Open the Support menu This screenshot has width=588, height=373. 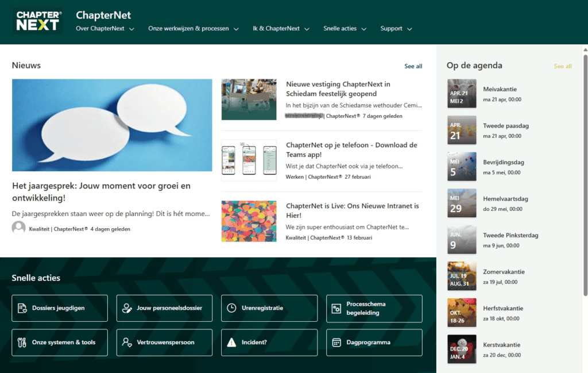pyautogui.click(x=391, y=29)
